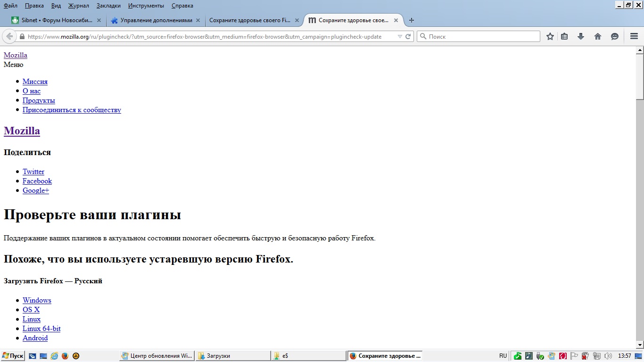
Task: Close the Управление дополнениями tab
Action: click(198, 20)
